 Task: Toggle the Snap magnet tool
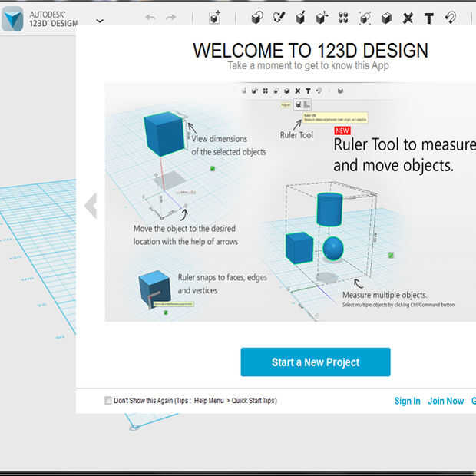pyautogui.click(x=451, y=18)
